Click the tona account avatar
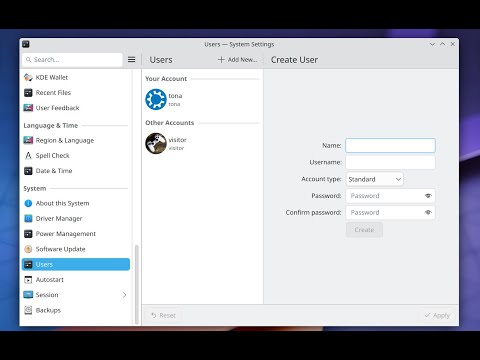The height and width of the screenshot is (360, 480). [156, 99]
